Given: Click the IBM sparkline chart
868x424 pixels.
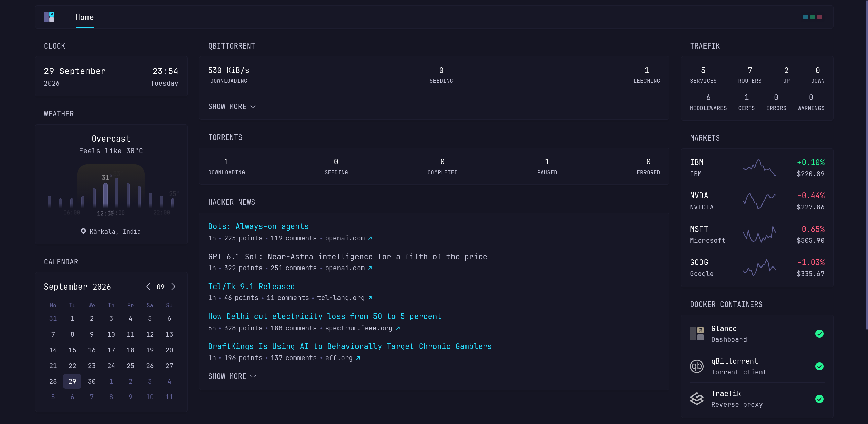Looking at the screenshot, I should tap(759, 167).
